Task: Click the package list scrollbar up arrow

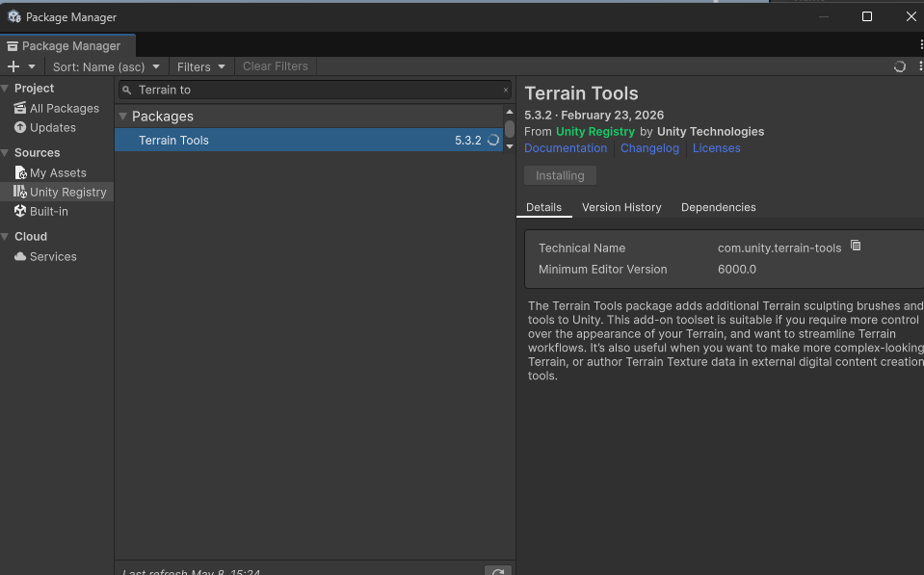Action: (510, 112)
